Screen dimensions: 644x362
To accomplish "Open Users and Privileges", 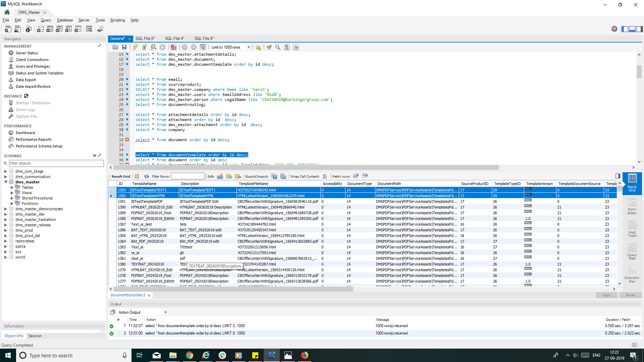I will [x=33, y=66].
